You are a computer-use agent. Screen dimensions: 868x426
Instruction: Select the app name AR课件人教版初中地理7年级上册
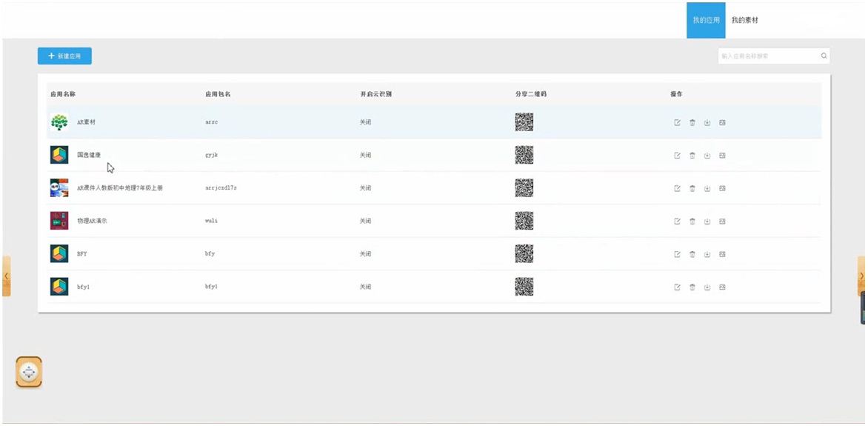click(119, 187)
